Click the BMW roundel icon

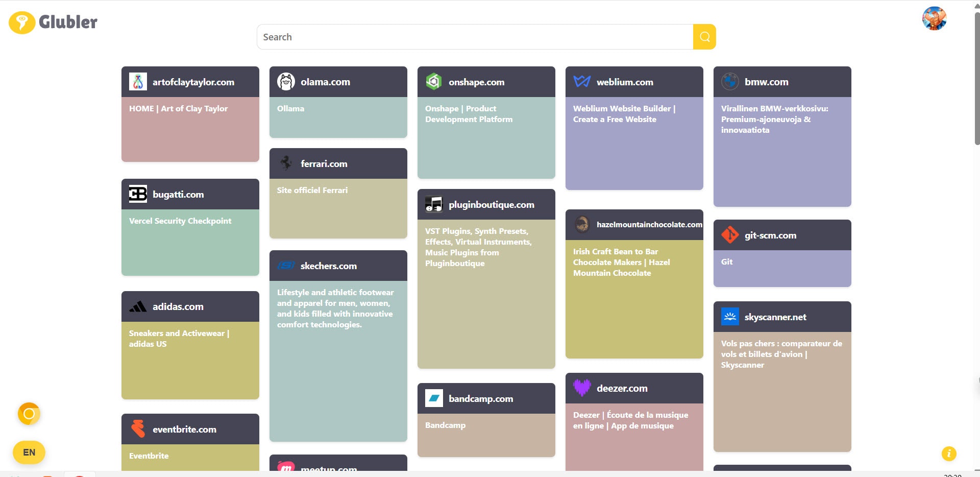[x=730, y=81]
